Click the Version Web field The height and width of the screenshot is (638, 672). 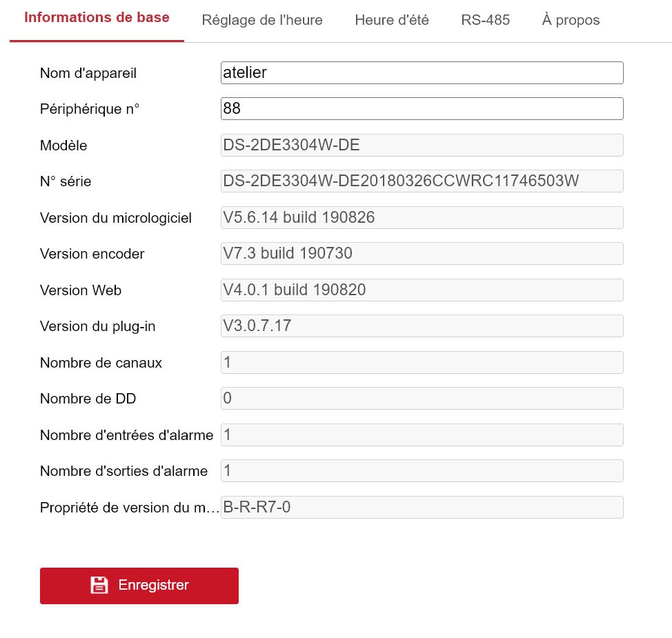click(422, 290)
